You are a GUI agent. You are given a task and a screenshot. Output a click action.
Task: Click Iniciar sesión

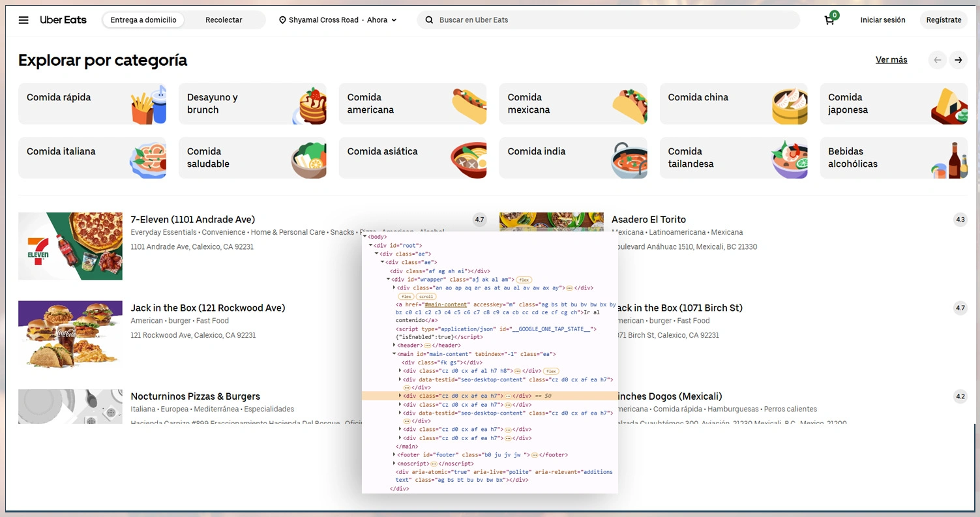pos(883,20)
